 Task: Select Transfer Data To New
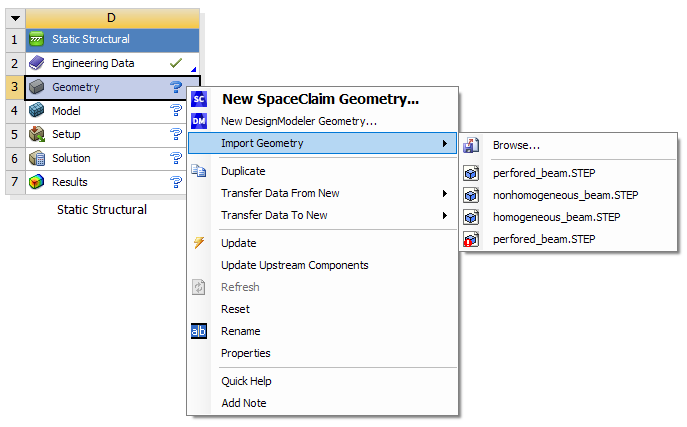click(x=323, y=215)
